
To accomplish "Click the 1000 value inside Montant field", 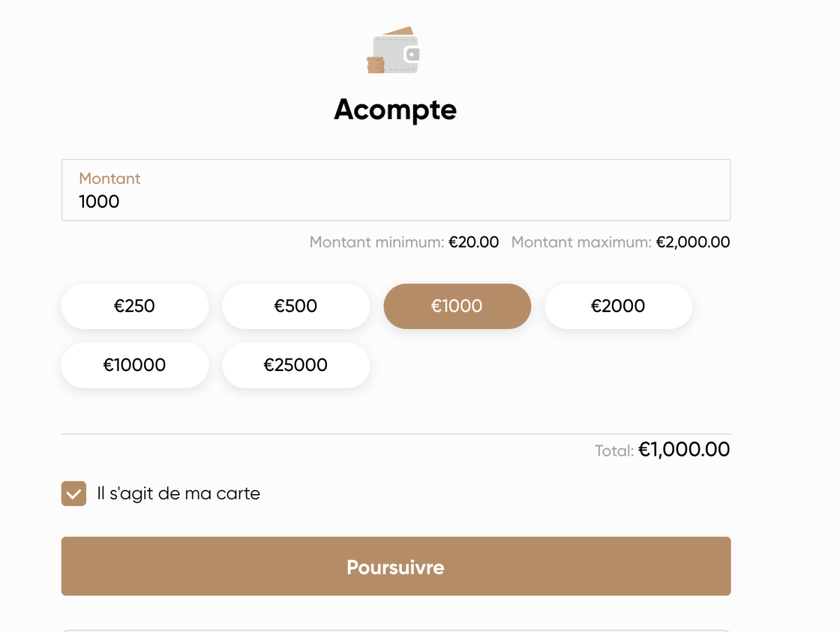I will coord(99,202).
